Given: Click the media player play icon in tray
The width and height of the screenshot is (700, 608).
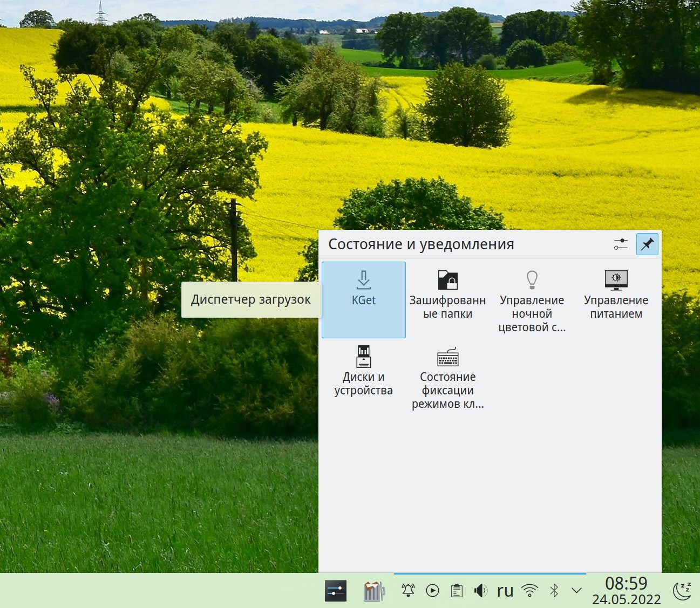Looking at the screenshot, I should pos(432,591).
